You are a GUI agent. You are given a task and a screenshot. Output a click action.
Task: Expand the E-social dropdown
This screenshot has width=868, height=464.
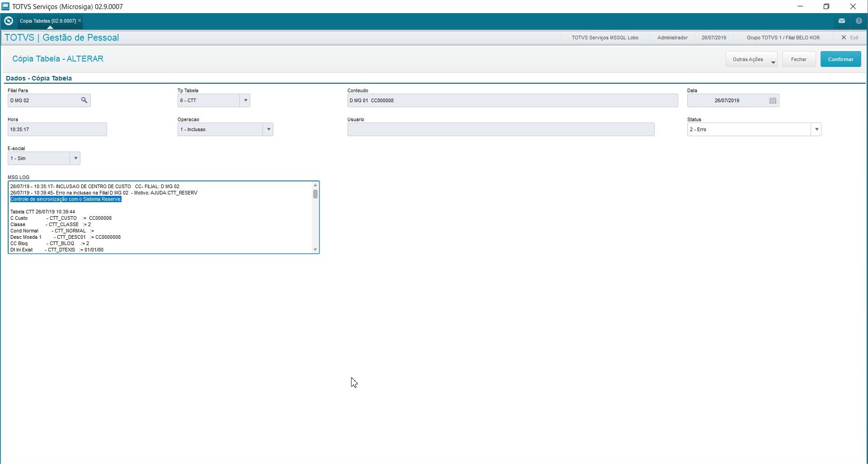tap(75, 158)
